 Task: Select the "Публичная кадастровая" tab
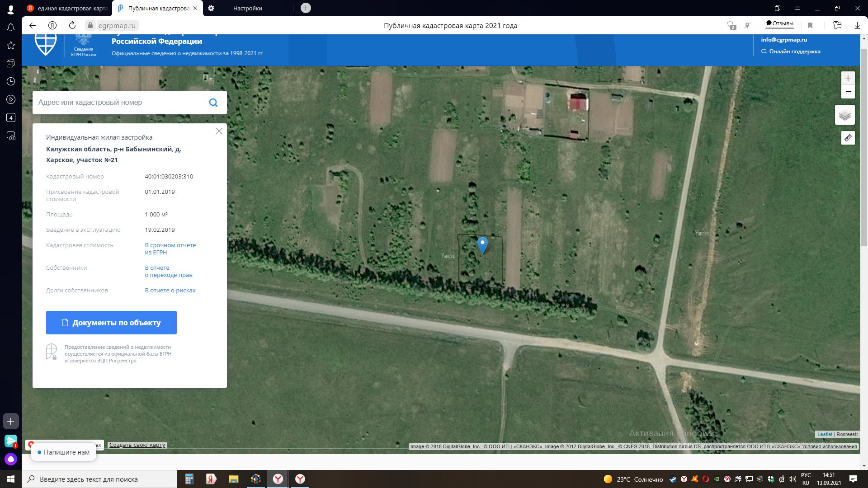tap(154, 8)
